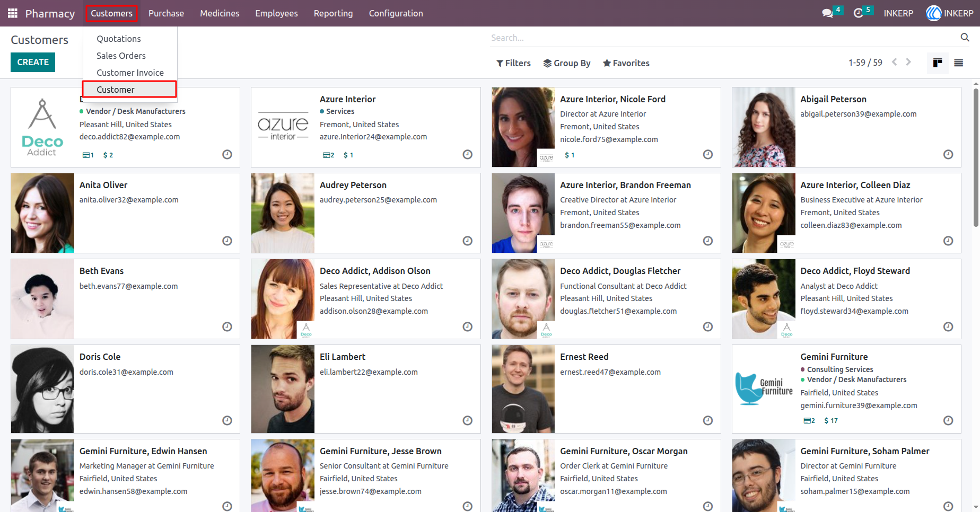Open the INKERP company switcher
Screen dimensions: 980x512
point(898,13)
